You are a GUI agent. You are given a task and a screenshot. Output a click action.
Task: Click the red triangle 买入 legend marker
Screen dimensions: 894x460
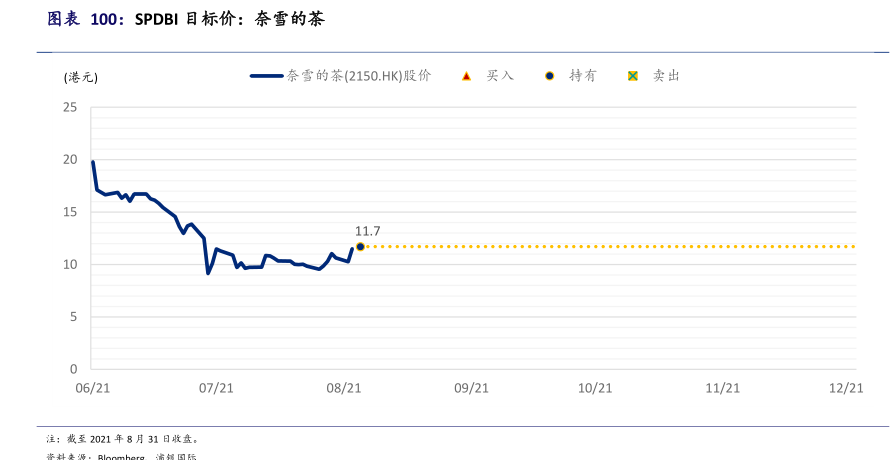(x=466, y=76)
